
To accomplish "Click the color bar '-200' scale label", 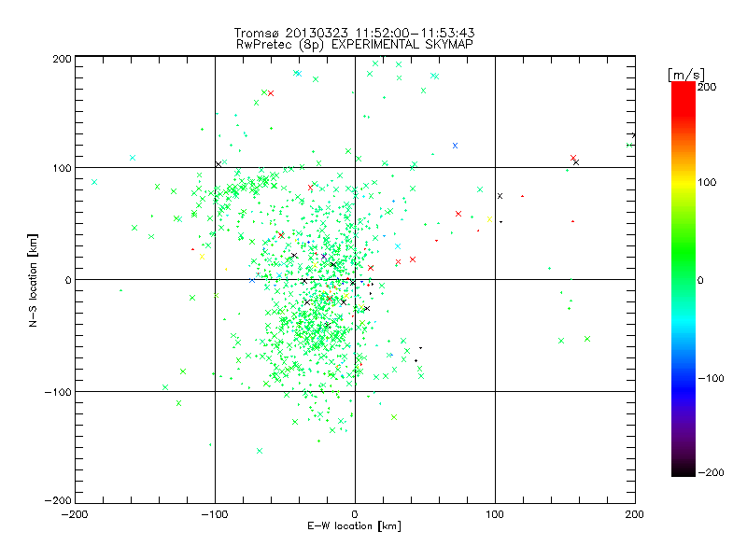I will coord(711,472).
